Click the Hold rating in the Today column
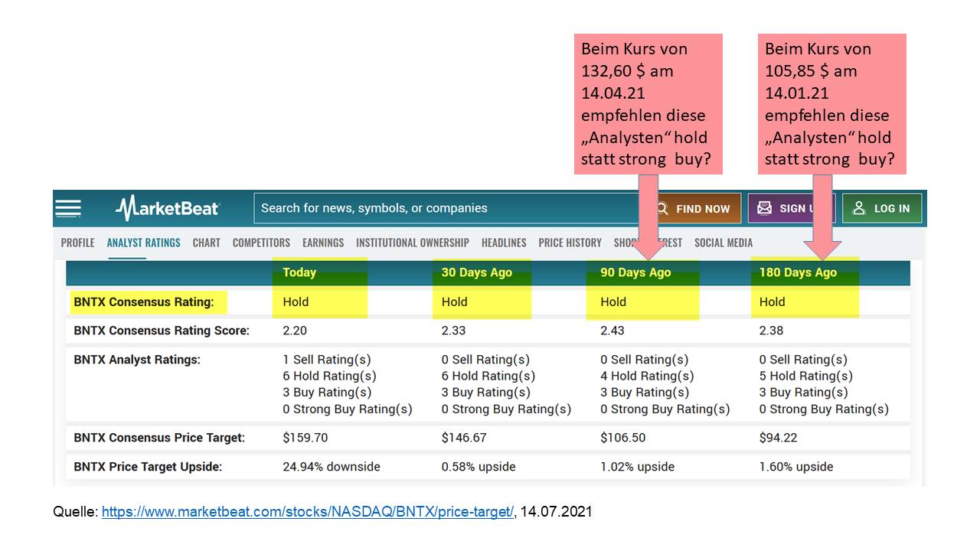The width and height of the screenshot is (980, 551). coord(296,302)
